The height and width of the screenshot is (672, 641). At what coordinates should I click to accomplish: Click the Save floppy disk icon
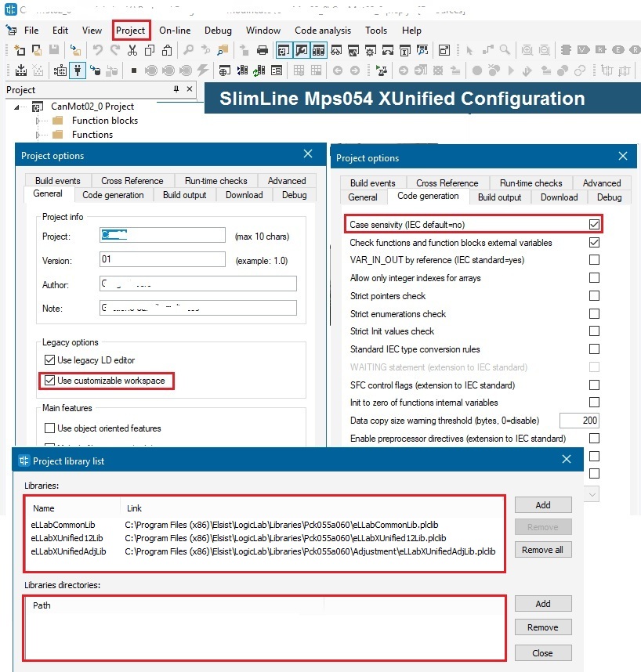(54, 51)
